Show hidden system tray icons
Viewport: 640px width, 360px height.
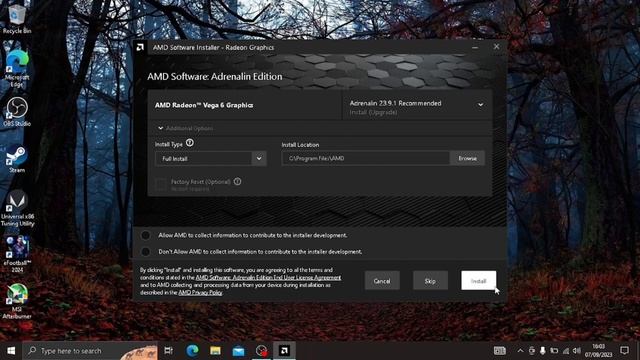click(x=520, y=351)
